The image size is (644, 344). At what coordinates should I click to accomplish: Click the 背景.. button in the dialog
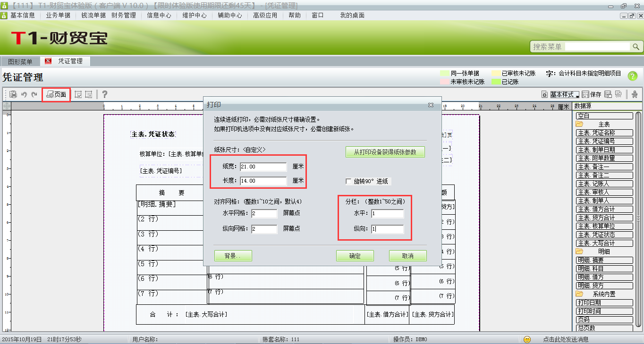point(233,256)
